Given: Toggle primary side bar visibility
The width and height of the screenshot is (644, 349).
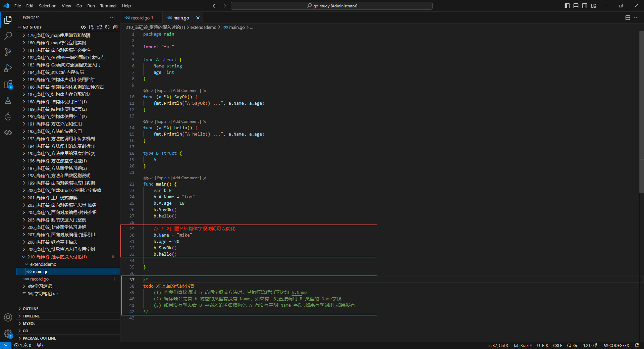Looking at the screenshot, I should tap(567, 6).
